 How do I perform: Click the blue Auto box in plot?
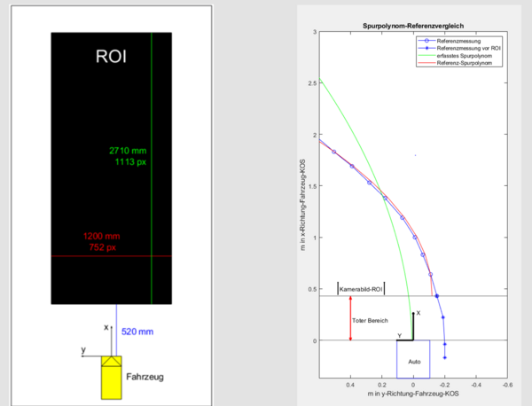click(413, 361)
